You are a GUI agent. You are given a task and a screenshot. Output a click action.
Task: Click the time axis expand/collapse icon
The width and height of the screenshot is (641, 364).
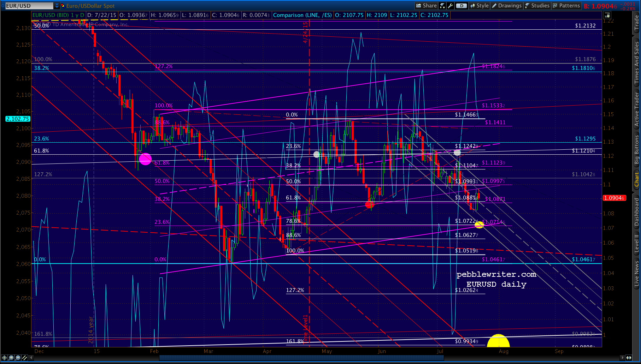click(x=629, y=358)
